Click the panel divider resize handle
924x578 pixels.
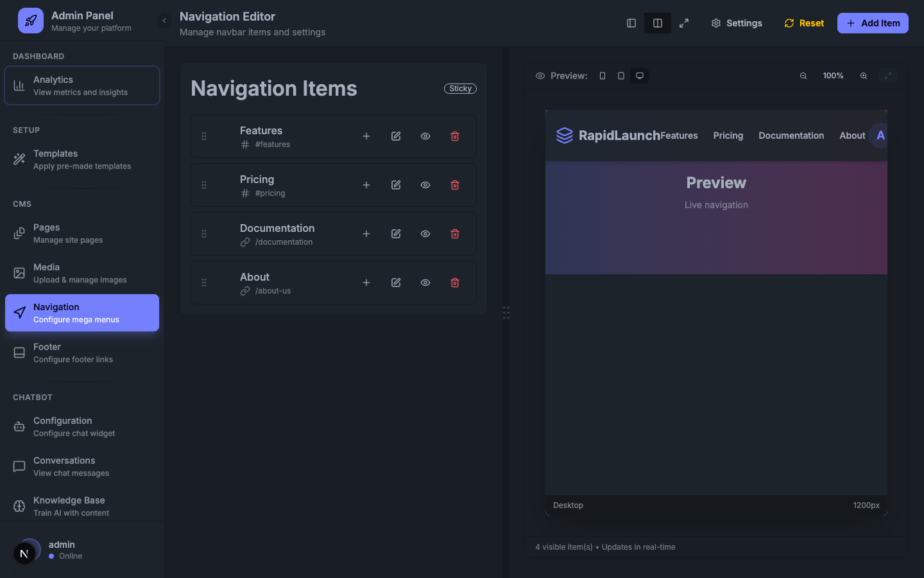[506, 313]
